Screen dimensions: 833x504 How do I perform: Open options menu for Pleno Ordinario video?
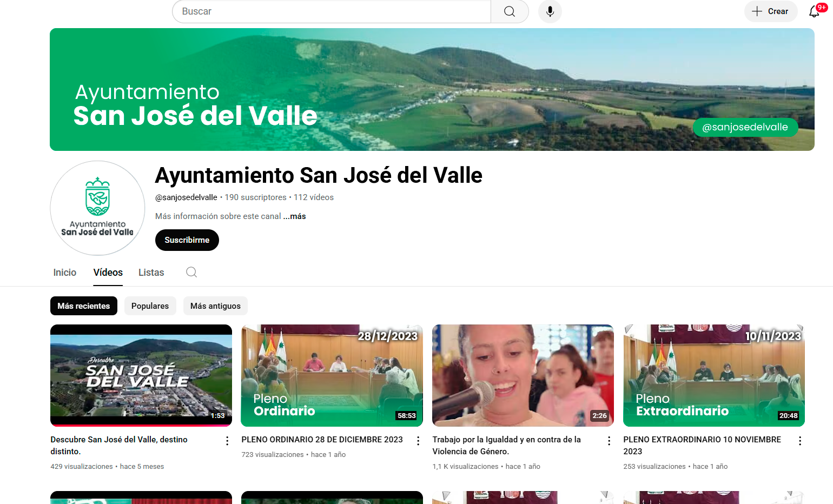click(x=418, y=441)
